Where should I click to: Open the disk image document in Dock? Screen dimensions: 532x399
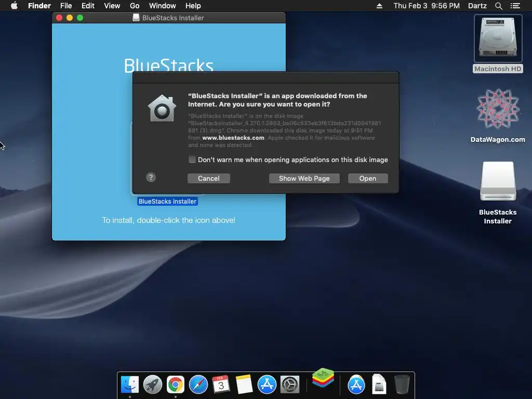point(379,384)
